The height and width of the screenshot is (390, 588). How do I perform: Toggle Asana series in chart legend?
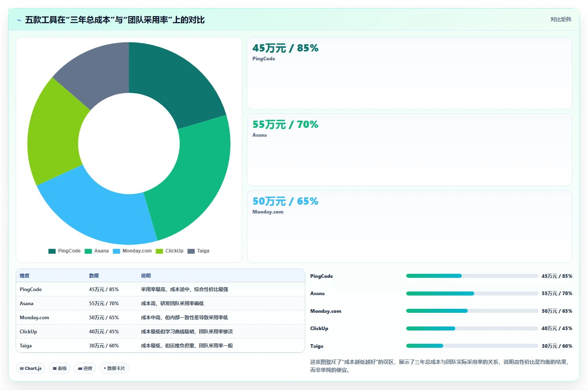(97, 251)
